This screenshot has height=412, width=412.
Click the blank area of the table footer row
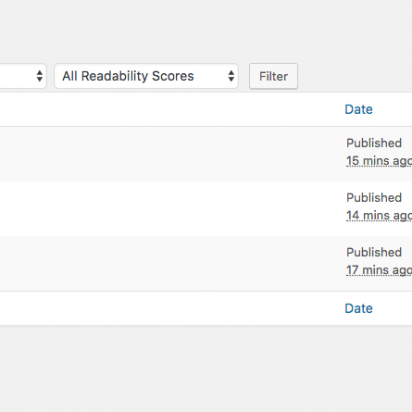[x=167, y=308]
